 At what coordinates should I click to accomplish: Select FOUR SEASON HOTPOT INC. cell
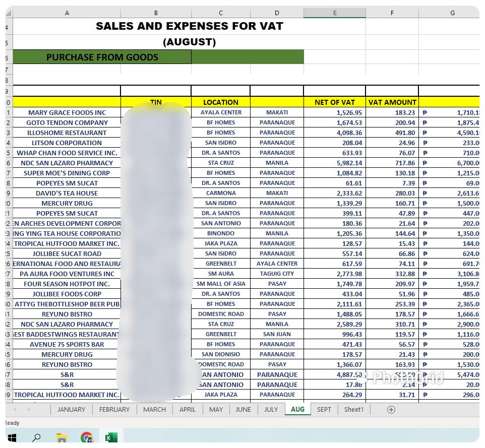(x=67, y=284)
